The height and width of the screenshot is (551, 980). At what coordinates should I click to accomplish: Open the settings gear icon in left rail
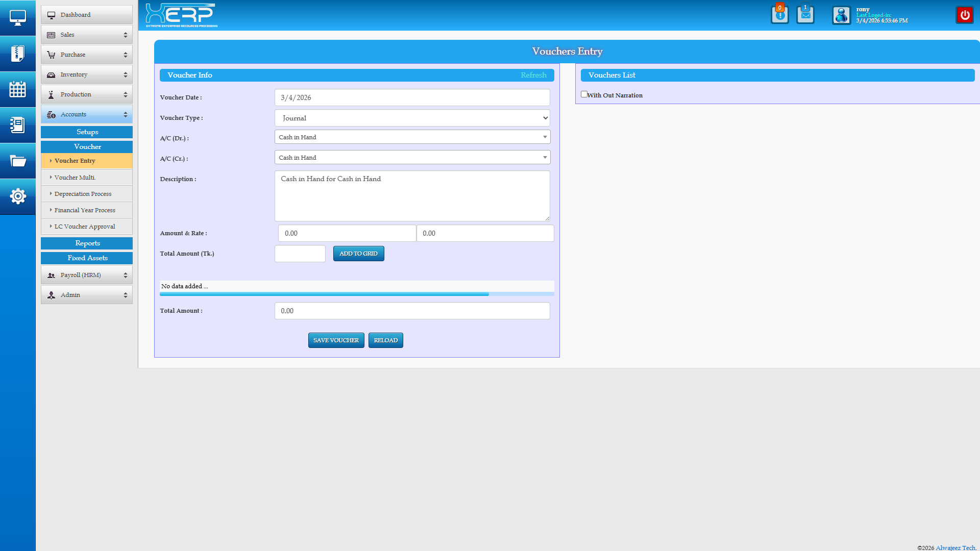click(18, 196)
